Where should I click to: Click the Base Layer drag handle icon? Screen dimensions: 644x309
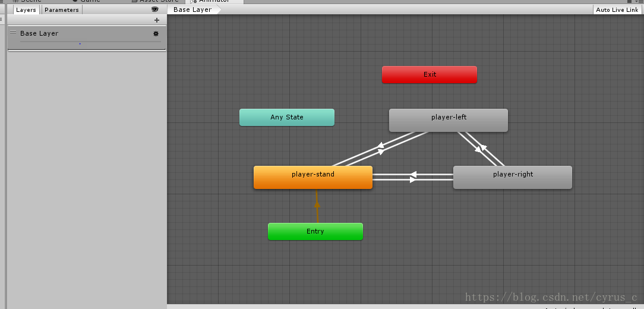coord(13,32)
